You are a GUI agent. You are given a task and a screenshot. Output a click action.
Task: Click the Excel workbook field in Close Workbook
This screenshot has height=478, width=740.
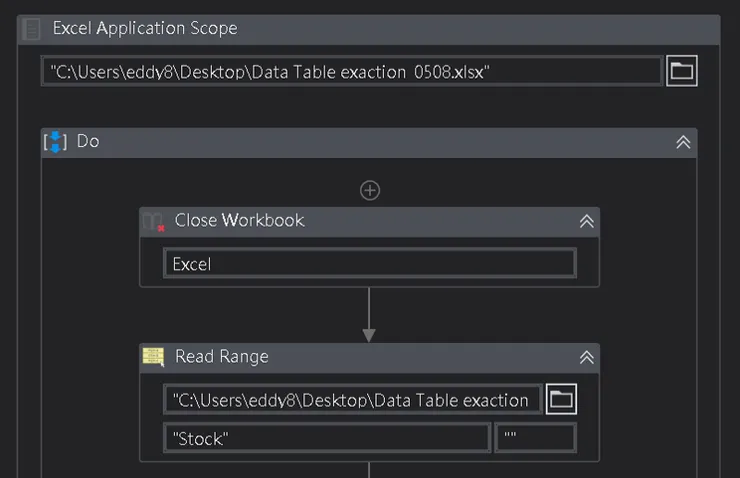369,264
